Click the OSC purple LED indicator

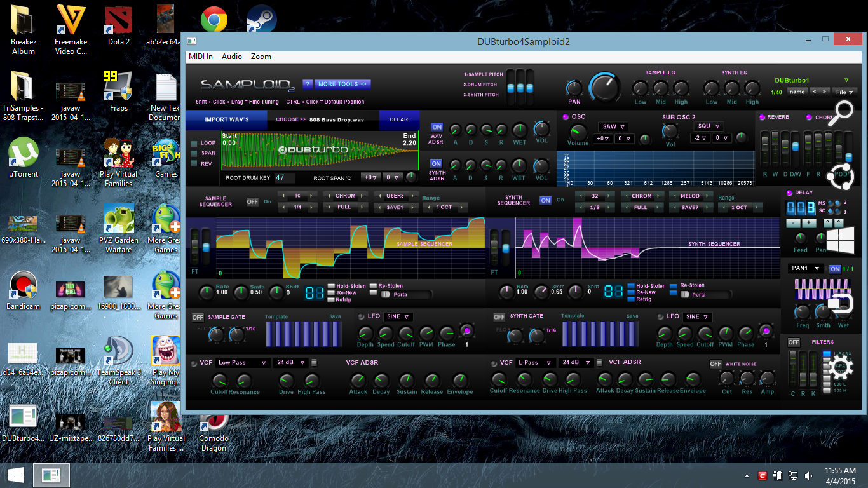(x=565, y=117)
